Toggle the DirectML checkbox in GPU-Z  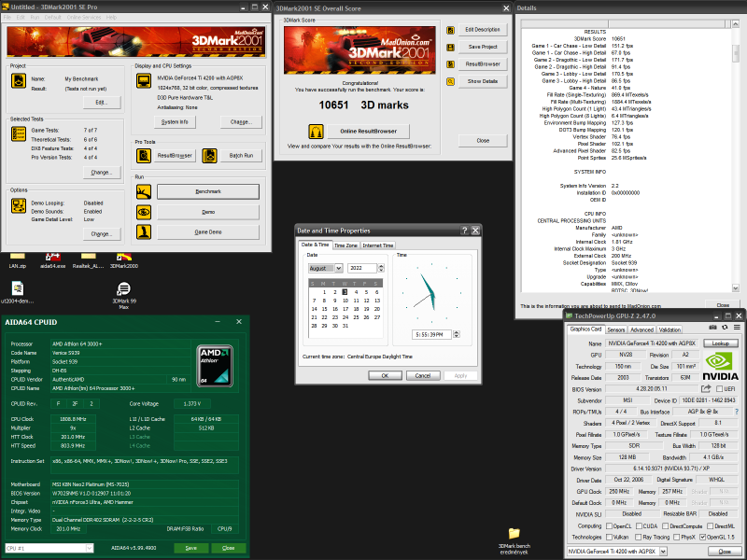[x=710, y=525]
